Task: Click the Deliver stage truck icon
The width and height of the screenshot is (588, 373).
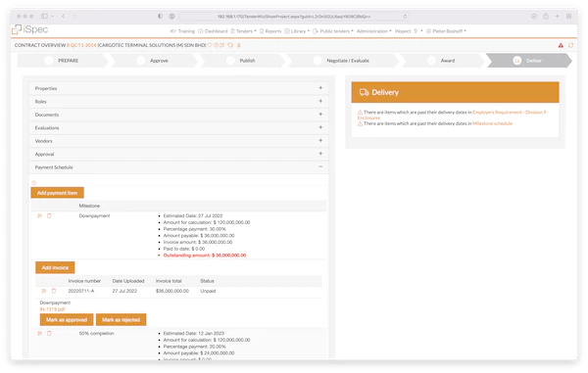Action: click(516, 61)
